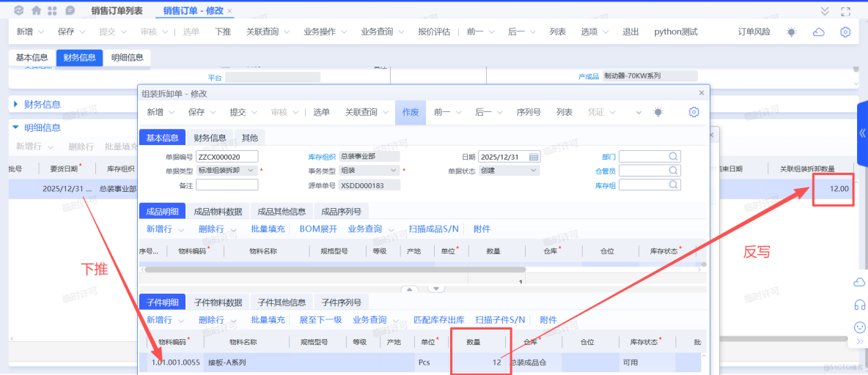Open the 其他 tab in 组装拆卸单 dialog

pyautogui.click(x=250, y=137)
